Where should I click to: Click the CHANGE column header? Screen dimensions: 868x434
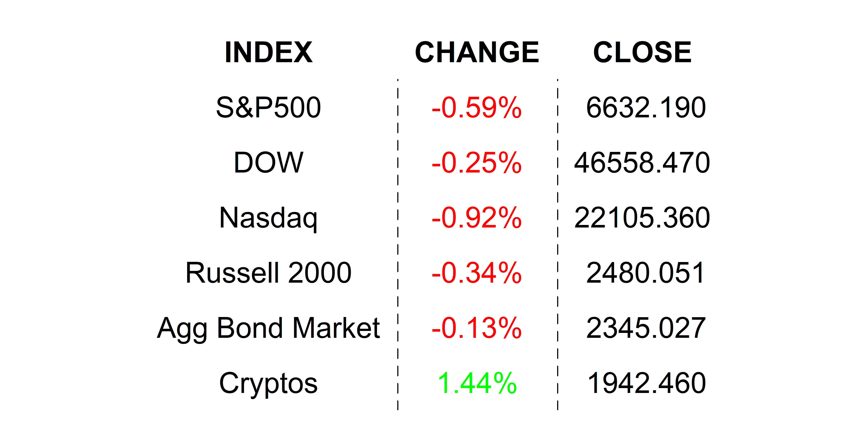477,52
